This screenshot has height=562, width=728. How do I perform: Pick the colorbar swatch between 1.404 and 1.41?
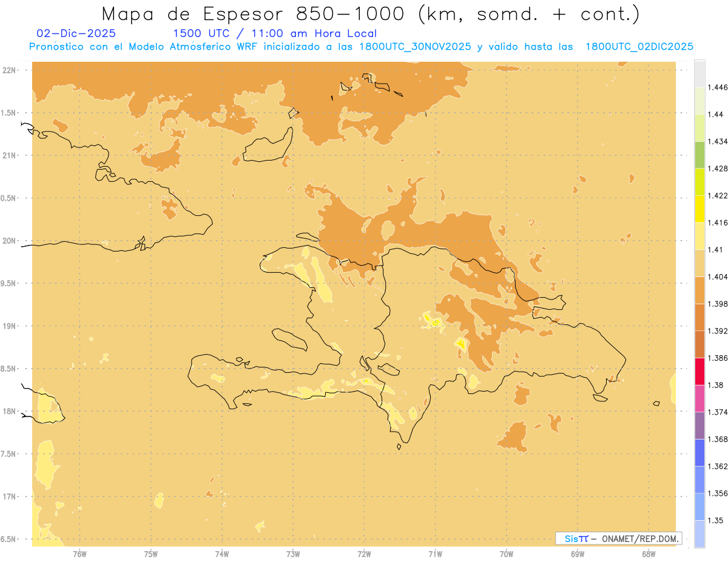pyautogui.click(x=699, y=263)
